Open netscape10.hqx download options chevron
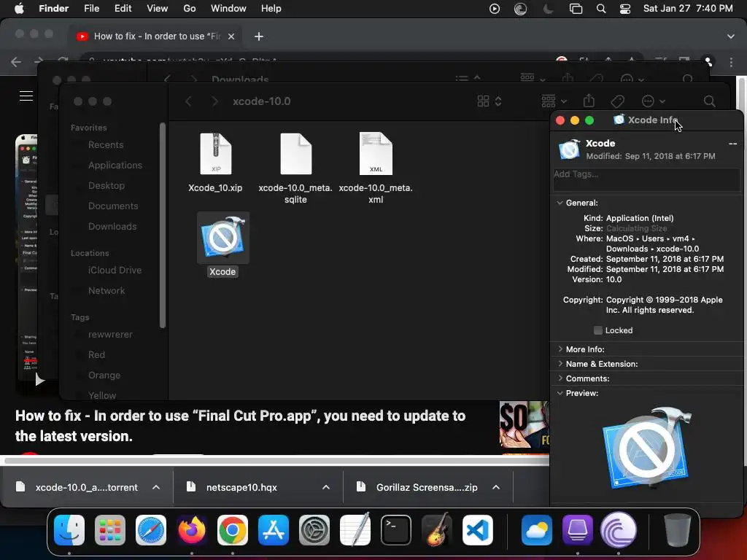 coord(326,487)
